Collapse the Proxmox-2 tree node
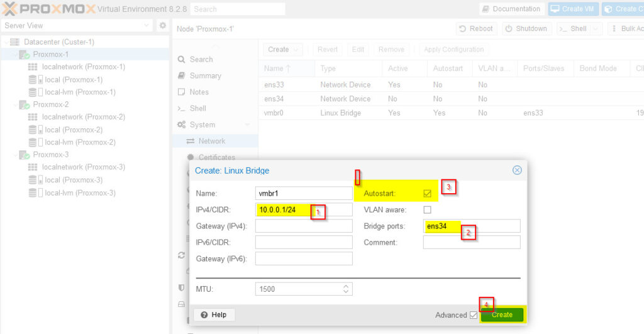This screenshot has width=644, height=334. pos(16,105)
